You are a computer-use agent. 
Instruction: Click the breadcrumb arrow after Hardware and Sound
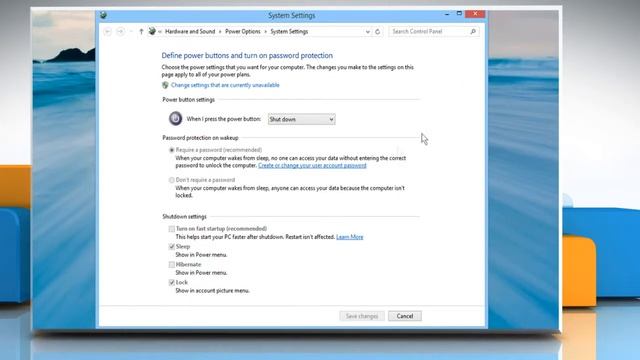[x=220, y=31]
